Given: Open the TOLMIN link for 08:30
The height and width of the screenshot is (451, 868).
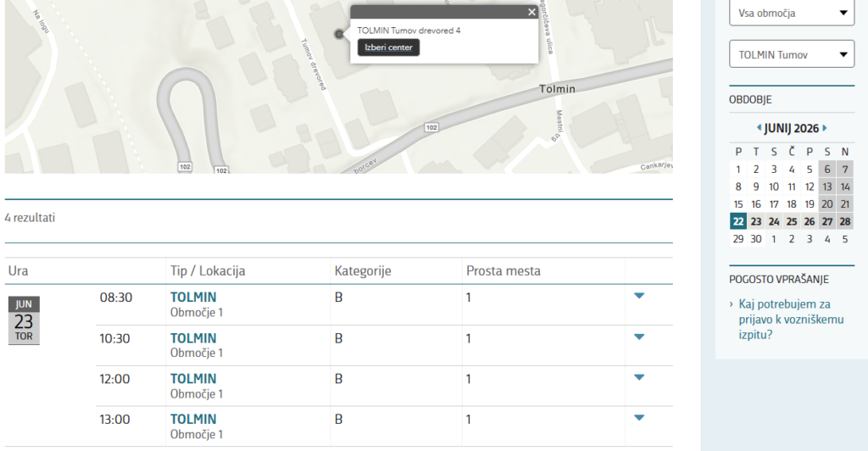Looking at the screenshot, I should point(193,297).
